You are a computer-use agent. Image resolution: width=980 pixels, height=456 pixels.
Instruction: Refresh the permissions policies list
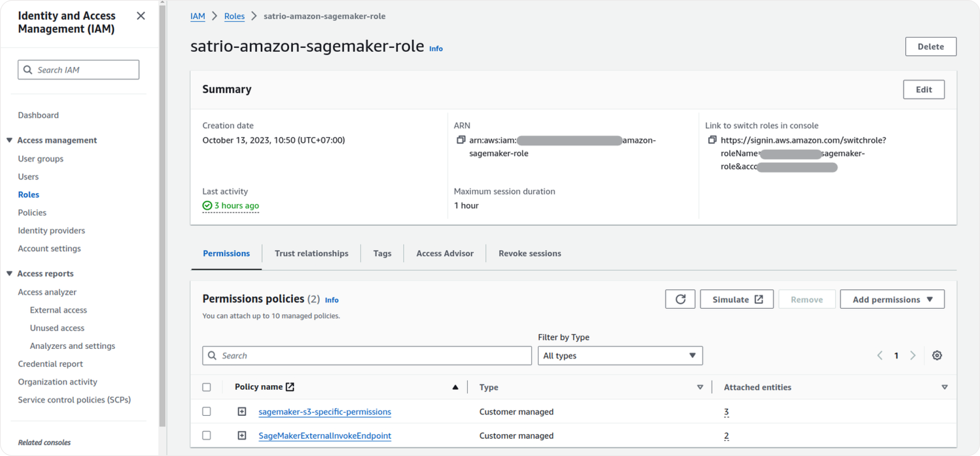pos(680,299)
